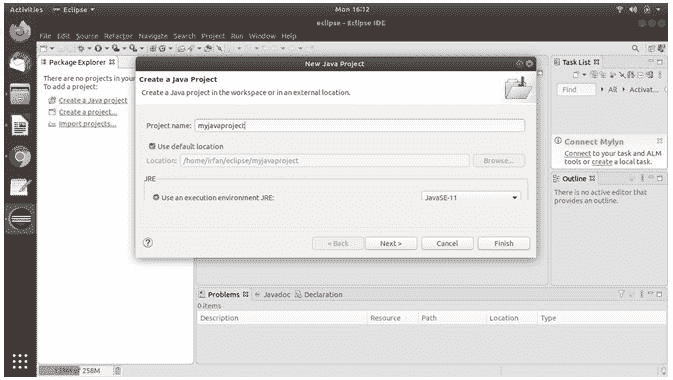Expand the New Task dropdown in Task List
673x380 pixels.
pyautogui.click(x=585, y=75)
